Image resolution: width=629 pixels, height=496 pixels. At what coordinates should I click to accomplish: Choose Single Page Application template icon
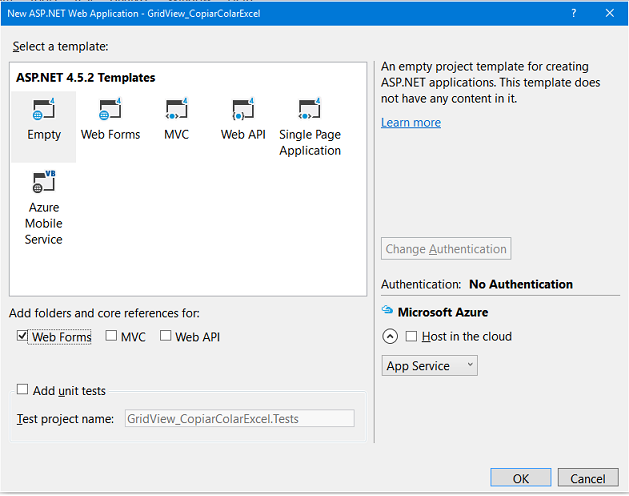tap(309, 109)
